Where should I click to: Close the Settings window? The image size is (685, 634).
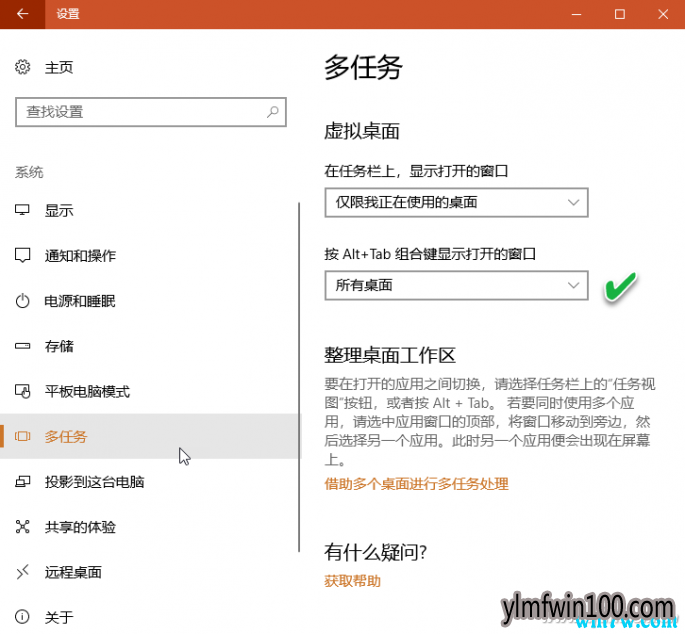tap(663, 14)
